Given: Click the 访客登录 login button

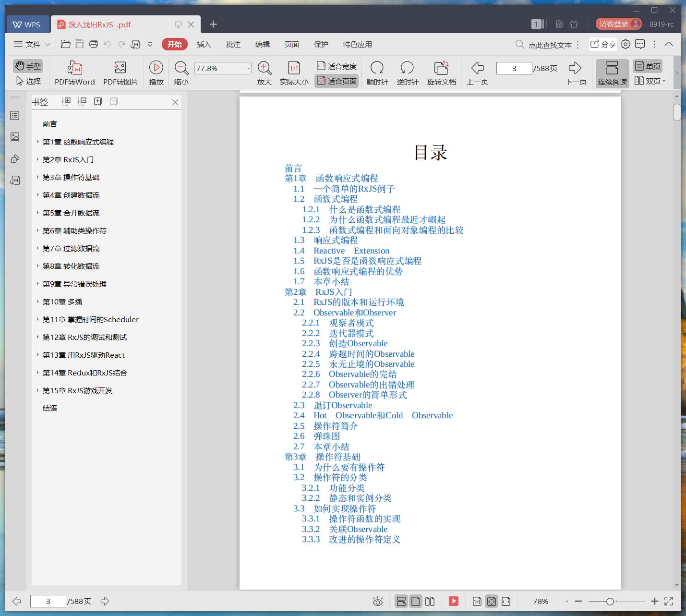Looking at the screenshot, I should (x=619, y=24).
